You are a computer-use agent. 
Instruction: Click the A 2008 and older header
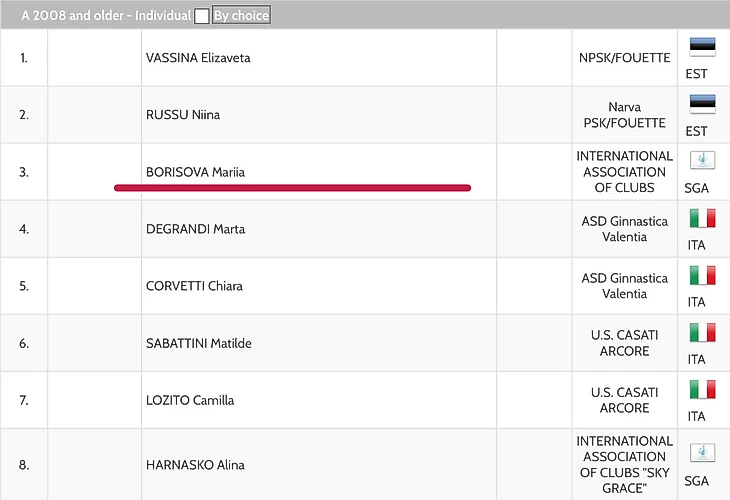tap(106, 15)
